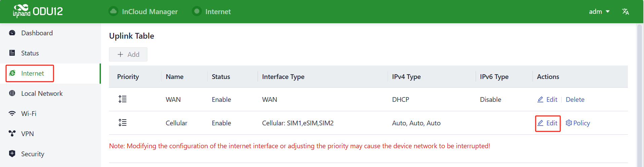
Task: Click the Local Network globe icon
Action: click(12, 93)
